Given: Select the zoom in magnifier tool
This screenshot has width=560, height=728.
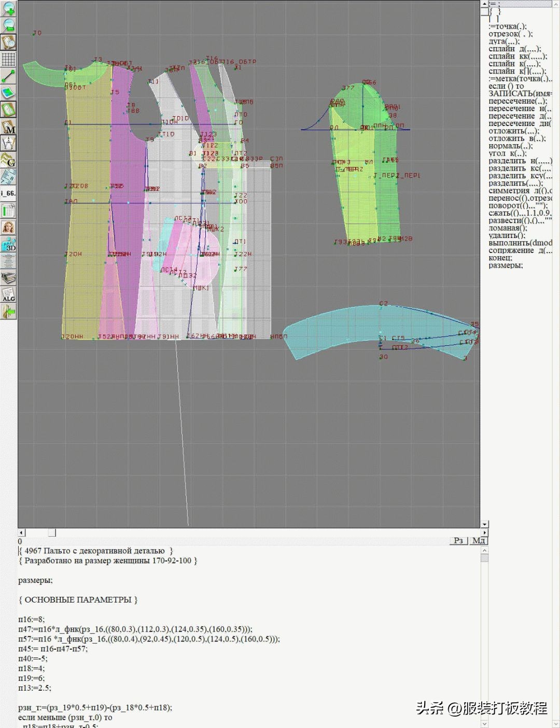Looking at the screenshot, I should tap(8, 8).
